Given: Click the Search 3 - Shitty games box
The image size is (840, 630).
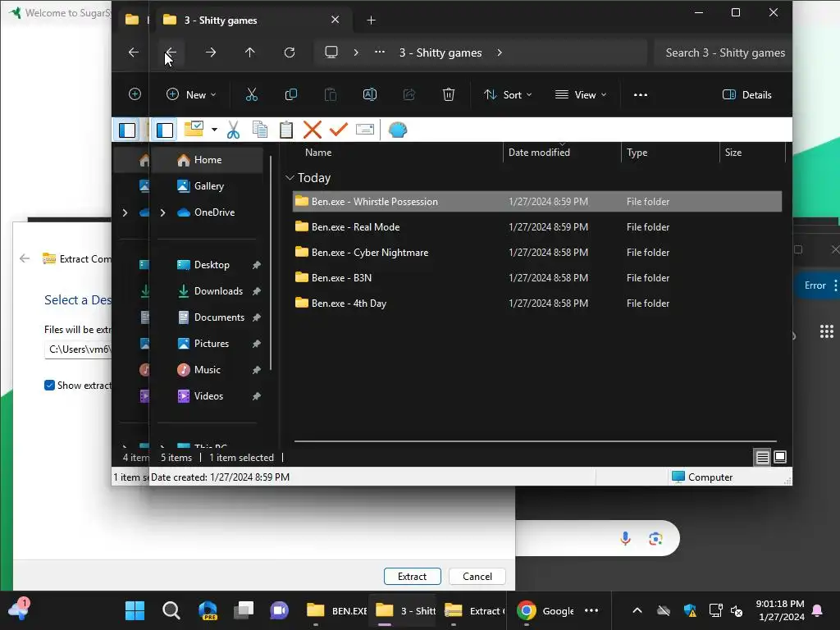Looking at the screenshot, I should click(x=723, y=52).
